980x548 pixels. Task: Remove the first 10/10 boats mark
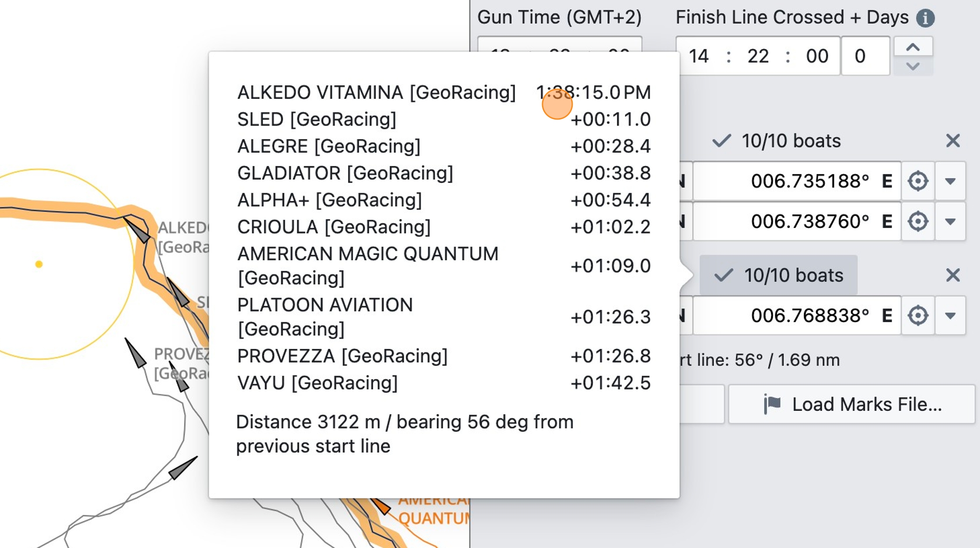click(953, 141)
